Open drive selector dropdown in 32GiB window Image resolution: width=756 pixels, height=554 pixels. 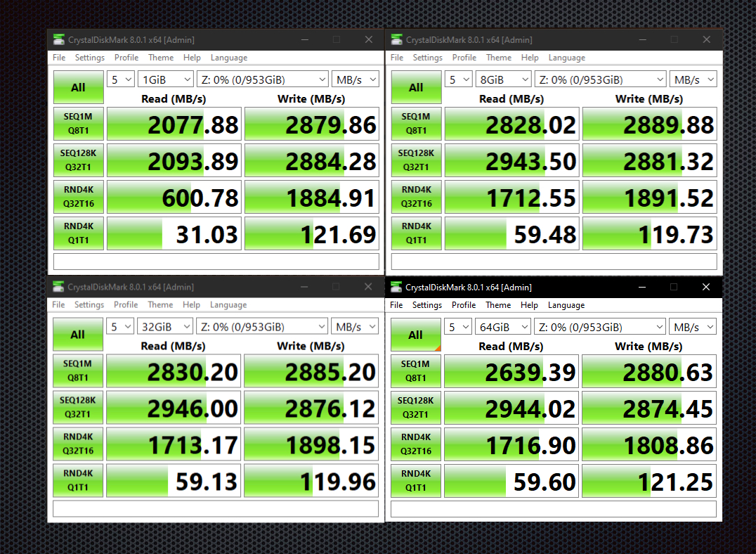(x=262, y=327)
